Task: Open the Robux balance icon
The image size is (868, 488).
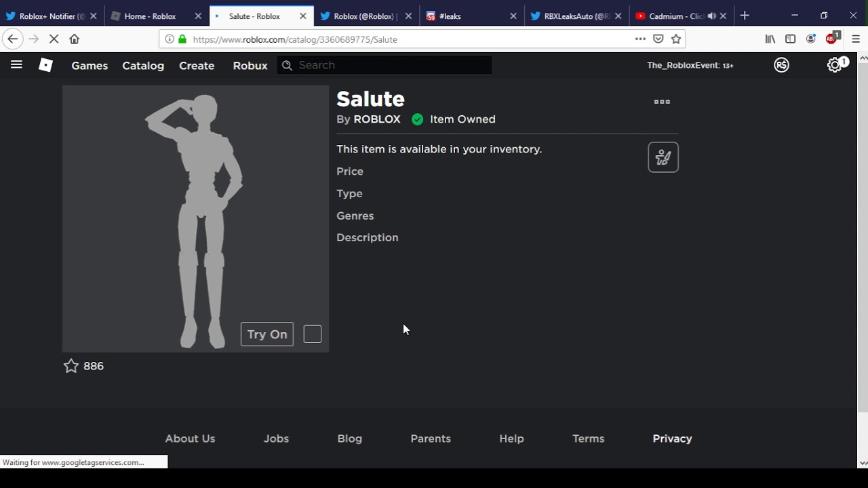Action: 782,65
